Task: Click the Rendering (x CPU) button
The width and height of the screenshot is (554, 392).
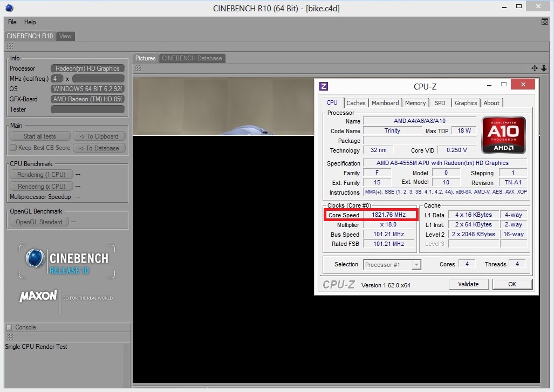Action: pyautogui.click(x=42, y=186)
